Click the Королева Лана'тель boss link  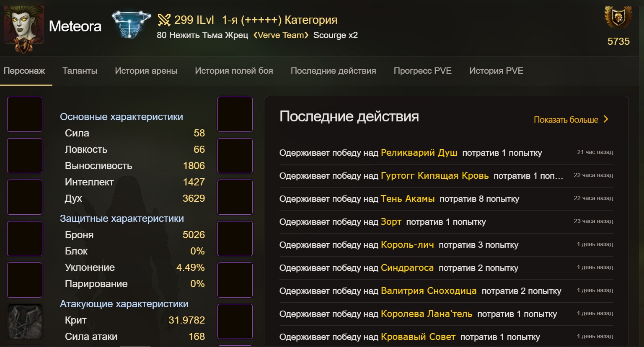(x=427, y=314)
